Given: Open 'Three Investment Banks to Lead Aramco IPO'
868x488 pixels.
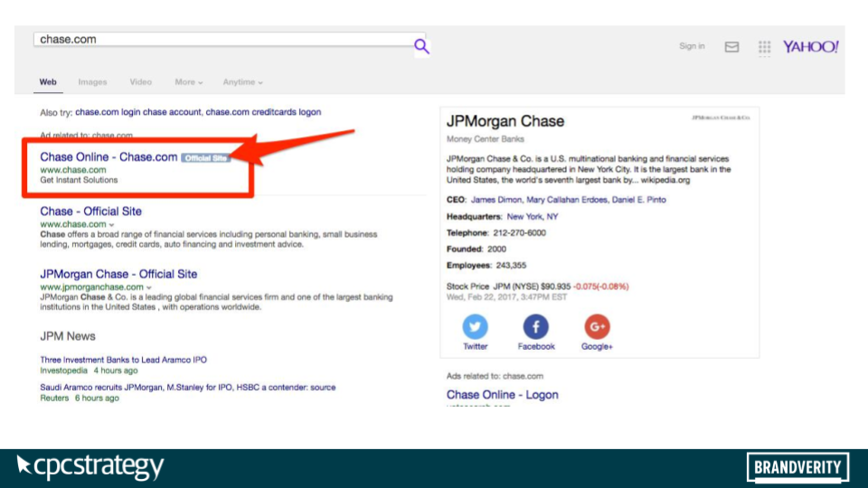Looking at the screenshot, I should [124, 360].
